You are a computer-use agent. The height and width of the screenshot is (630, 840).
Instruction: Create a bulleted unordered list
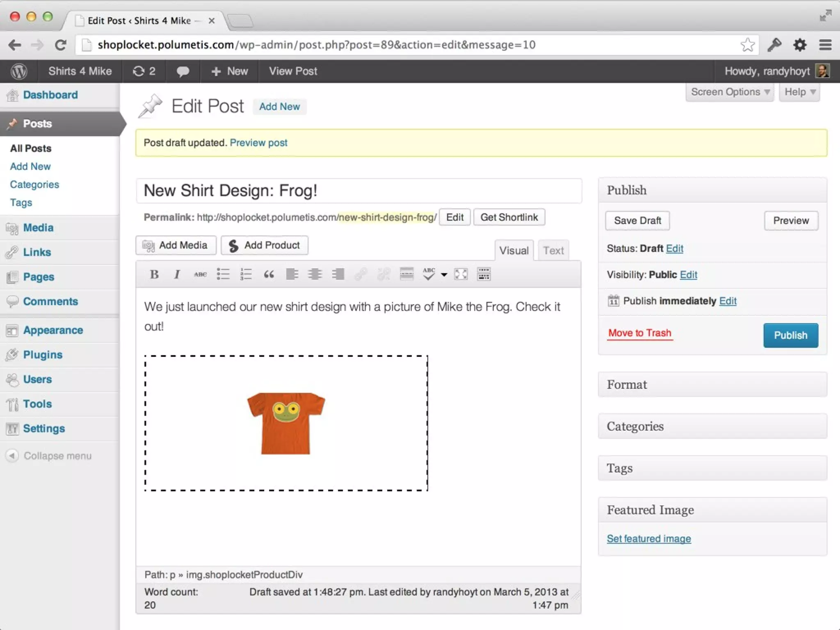click(x=223, y=274)
